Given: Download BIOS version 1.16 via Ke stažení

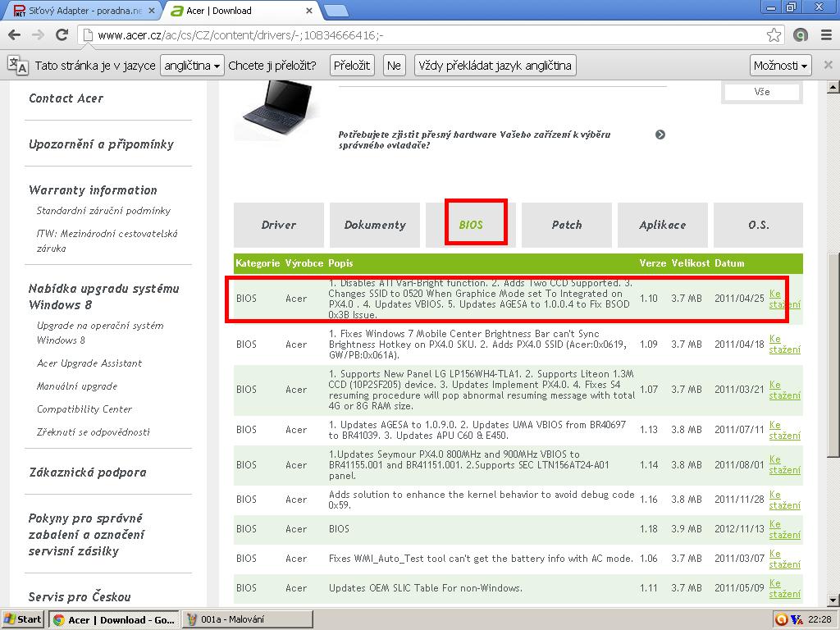Looking at the screenshot, I should 784,500.
